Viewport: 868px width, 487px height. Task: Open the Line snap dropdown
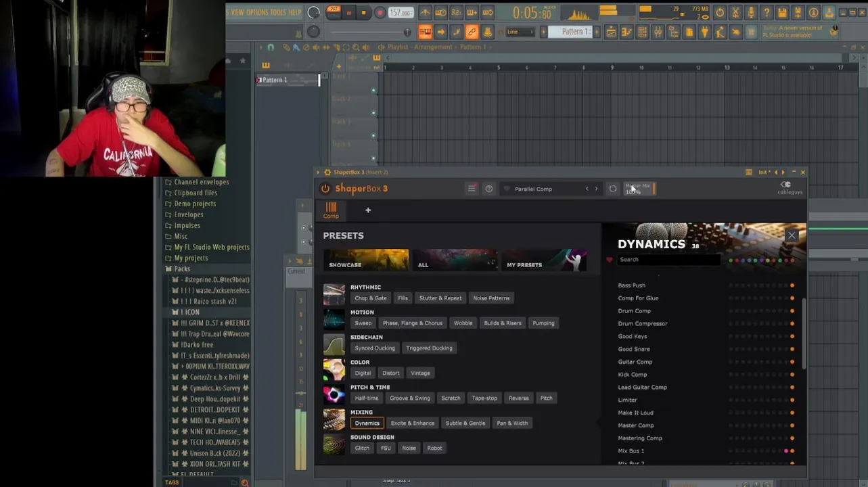pyautogui.click(x=520, y=32)
